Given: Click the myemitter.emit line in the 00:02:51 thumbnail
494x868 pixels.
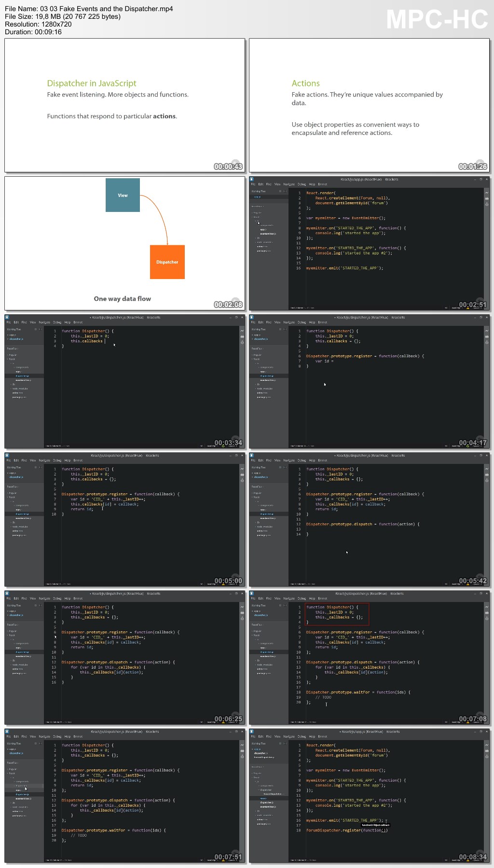Looking at the screenshot, I should point(344,268).
